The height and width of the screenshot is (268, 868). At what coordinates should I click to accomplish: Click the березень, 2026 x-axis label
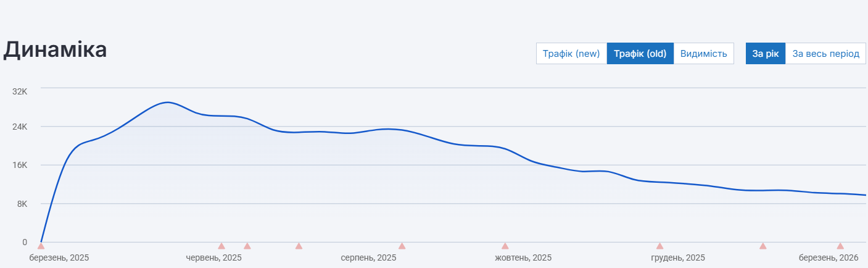point(829,258)
